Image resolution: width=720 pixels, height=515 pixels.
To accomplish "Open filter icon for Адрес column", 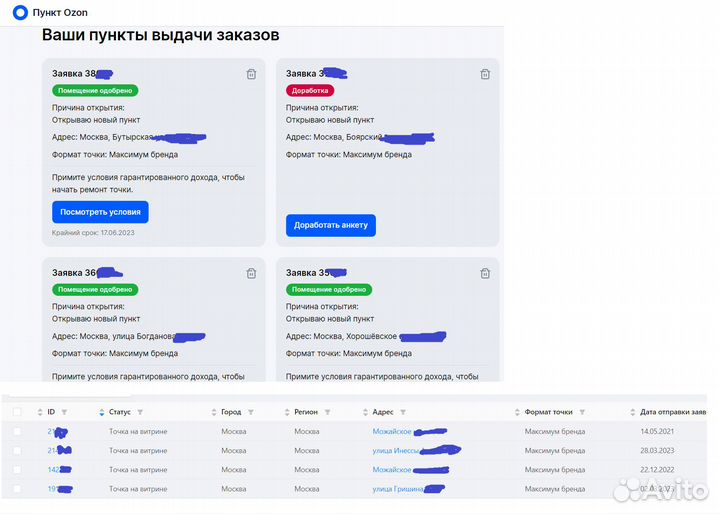I will [x=402, y=412].
